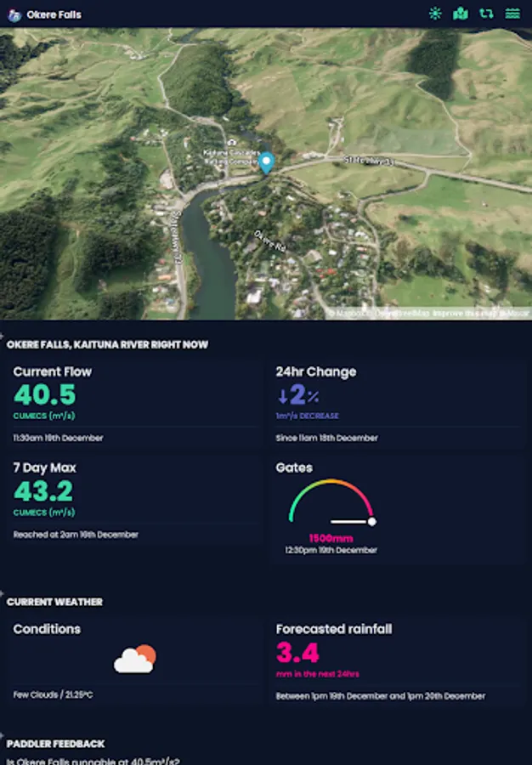
Task: Tap the Gates card title
Action: [294, 467]
